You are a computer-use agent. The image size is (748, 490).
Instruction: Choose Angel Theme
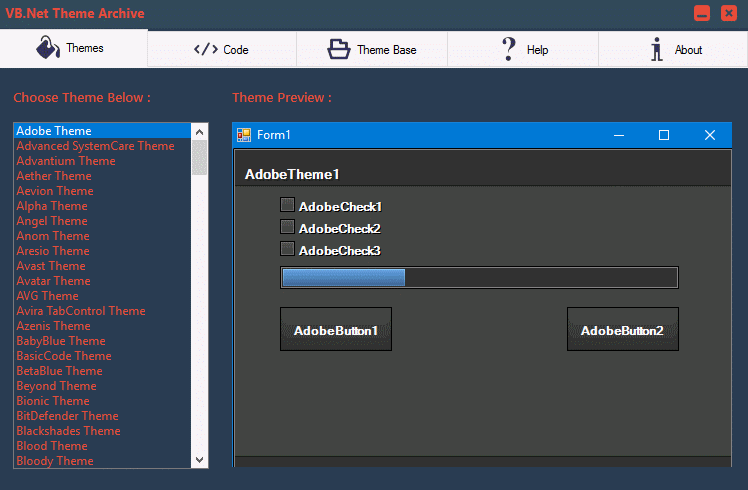[x=103, y=221]
